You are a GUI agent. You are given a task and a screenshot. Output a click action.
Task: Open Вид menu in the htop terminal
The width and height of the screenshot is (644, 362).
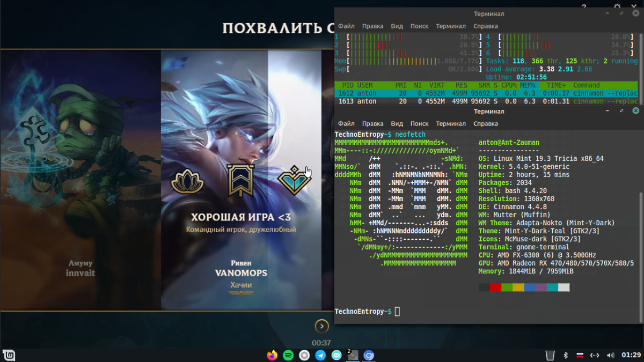coord(397,26)
